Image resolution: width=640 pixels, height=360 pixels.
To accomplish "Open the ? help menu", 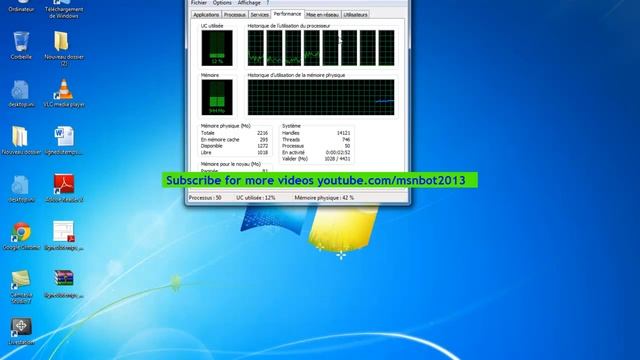I will tap(268, 3).
